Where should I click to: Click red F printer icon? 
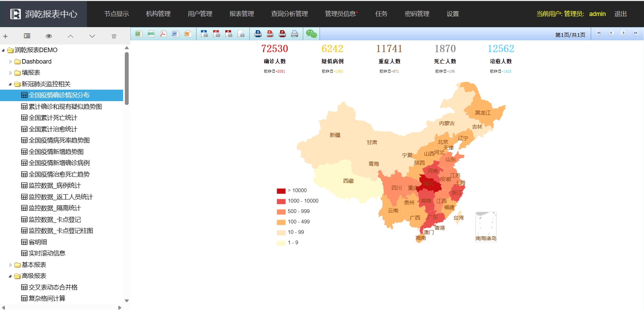pyautogui.click(x=270, y=34)
